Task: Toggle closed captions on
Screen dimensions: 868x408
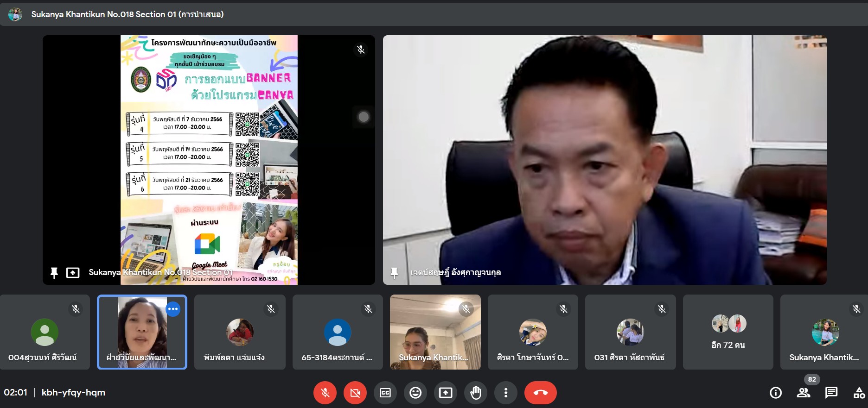Action: [385, 393]
